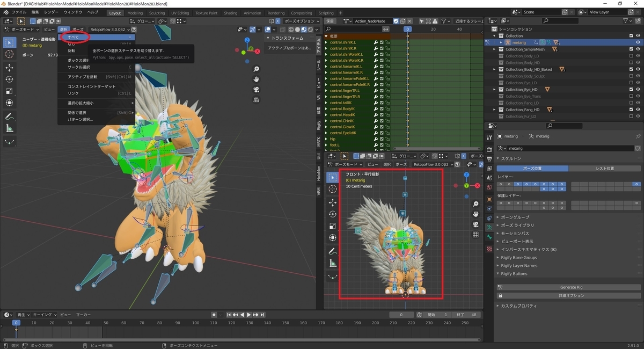This screenshot has width=644, height=349.
Task: Uncheck Collection_Body_HD_Baked in outliner
Action: pos(631,69)
